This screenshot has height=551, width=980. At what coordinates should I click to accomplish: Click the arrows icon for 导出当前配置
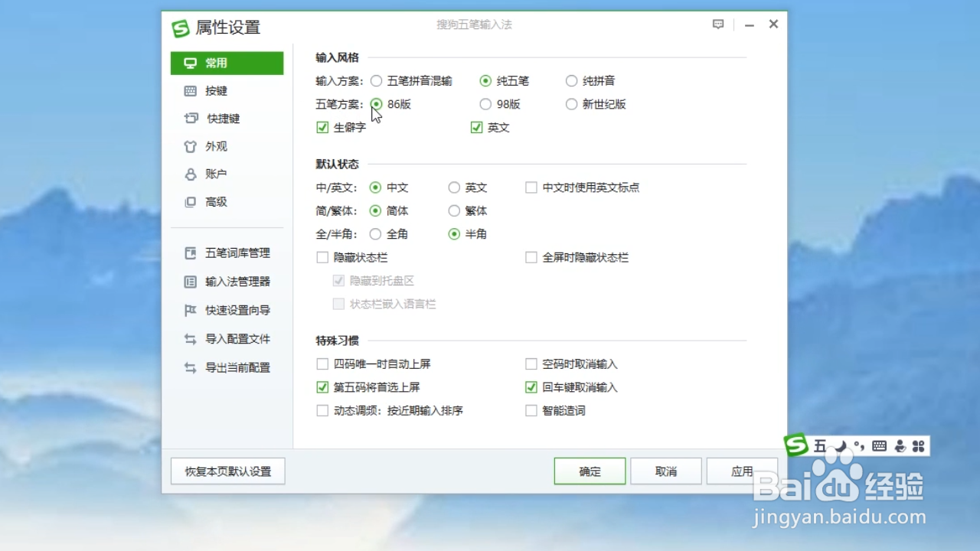tap(191, 368)
